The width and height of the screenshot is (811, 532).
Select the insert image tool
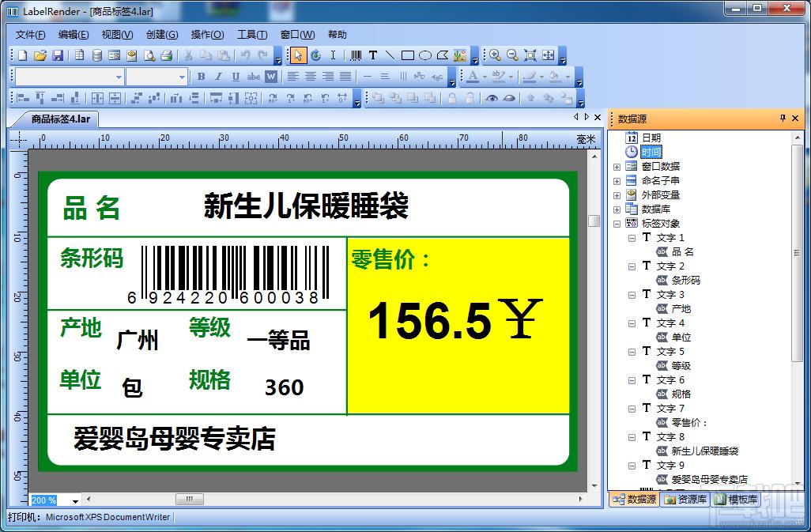(460, 55)
